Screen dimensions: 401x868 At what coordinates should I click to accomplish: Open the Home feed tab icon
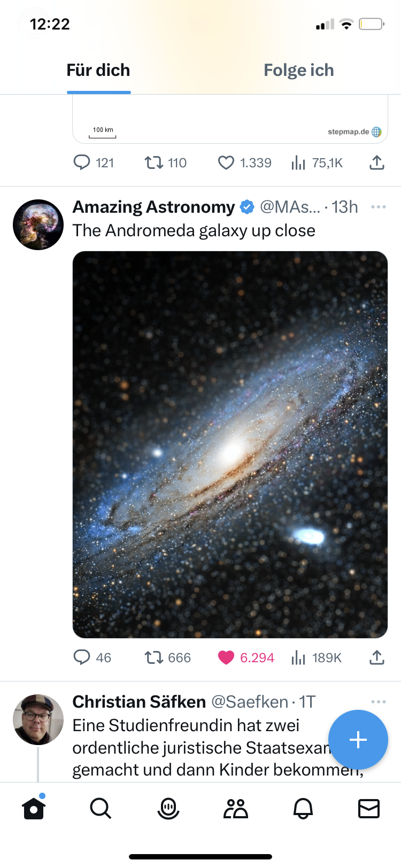34,808
